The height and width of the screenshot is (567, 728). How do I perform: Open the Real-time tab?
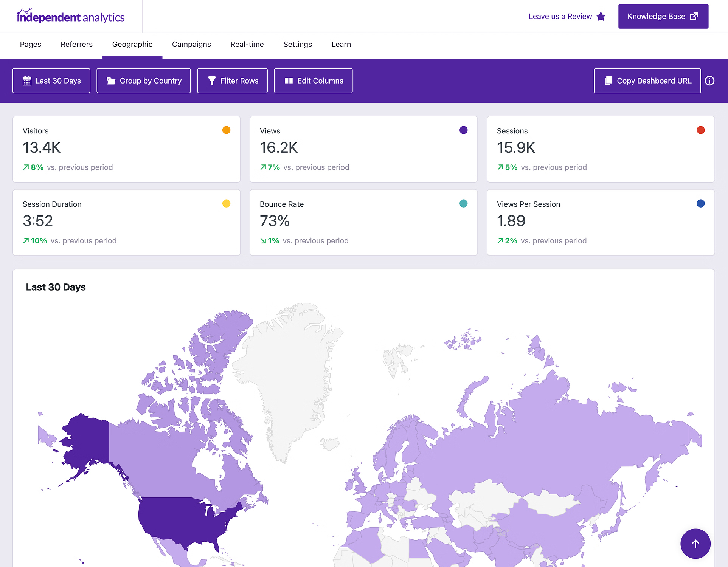[x=247, y=44]
